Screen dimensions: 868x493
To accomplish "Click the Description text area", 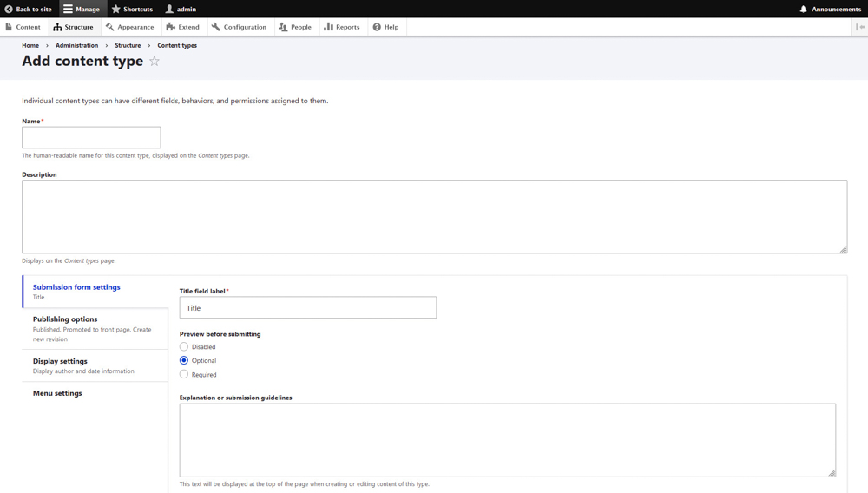I will (x=435, y=217).
